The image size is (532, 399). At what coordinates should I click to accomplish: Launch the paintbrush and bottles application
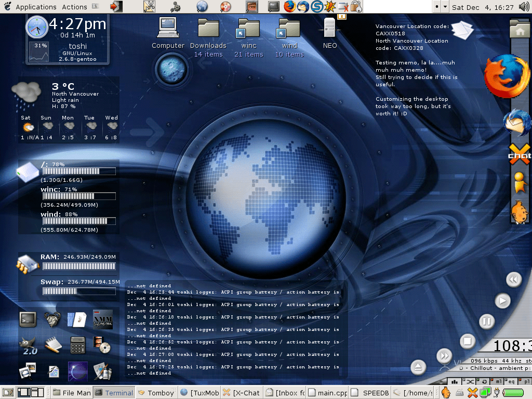pyautogui.click(x=102, y=371)
